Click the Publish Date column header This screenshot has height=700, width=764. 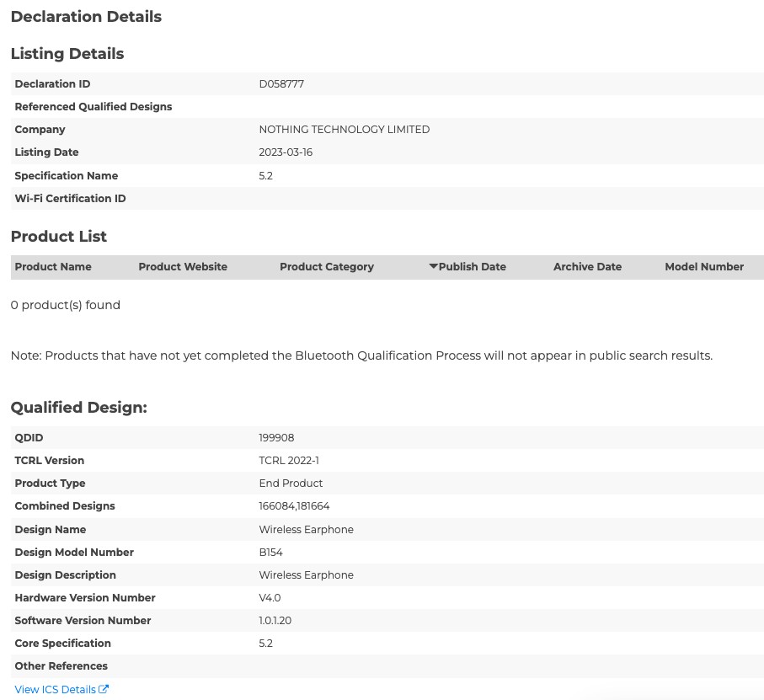click(472, 267)
